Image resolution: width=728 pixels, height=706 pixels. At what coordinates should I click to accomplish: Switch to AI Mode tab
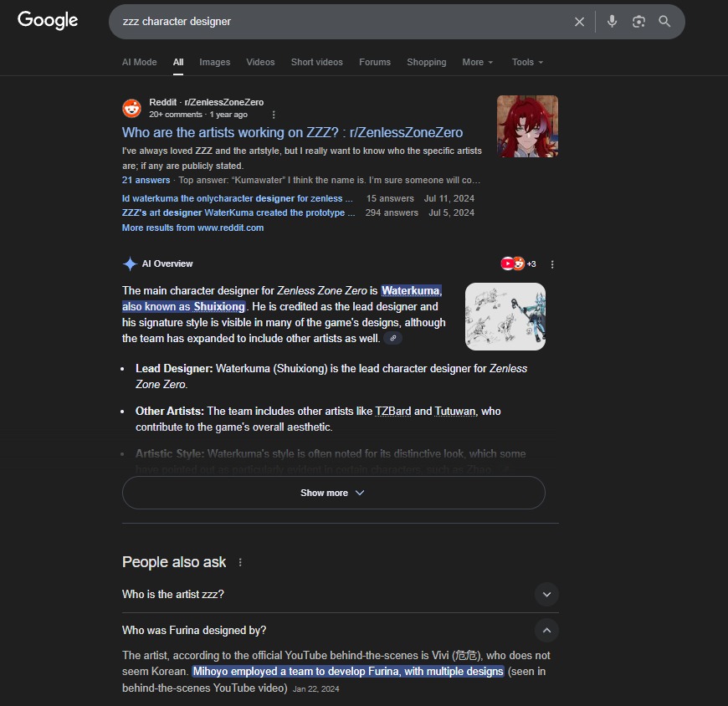(139, 62)
